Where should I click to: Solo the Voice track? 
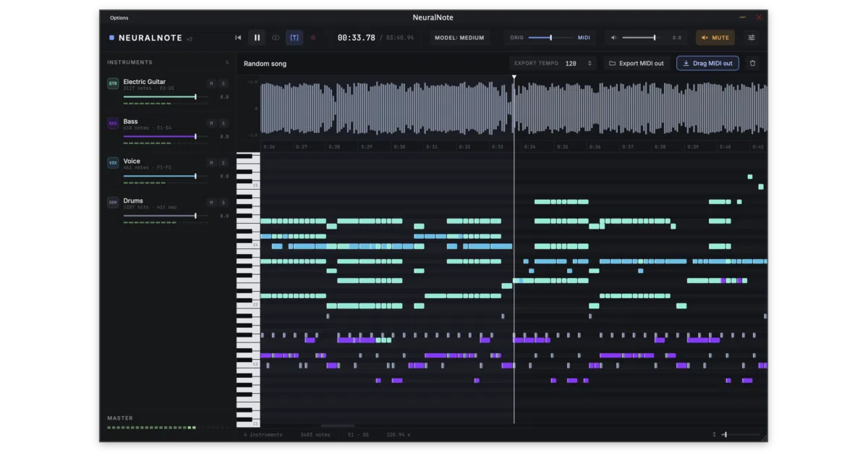(x=224, y=163)
